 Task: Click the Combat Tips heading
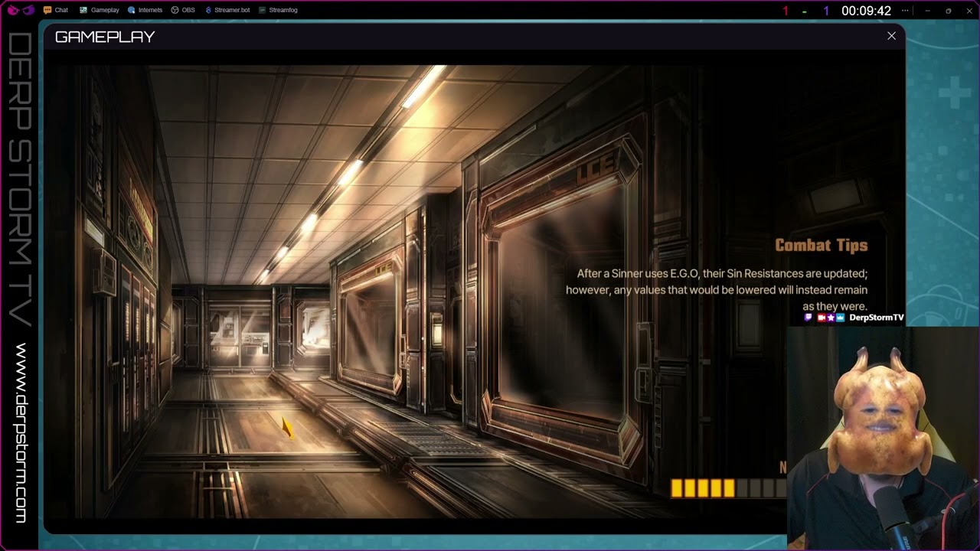[x=821, y=245]
